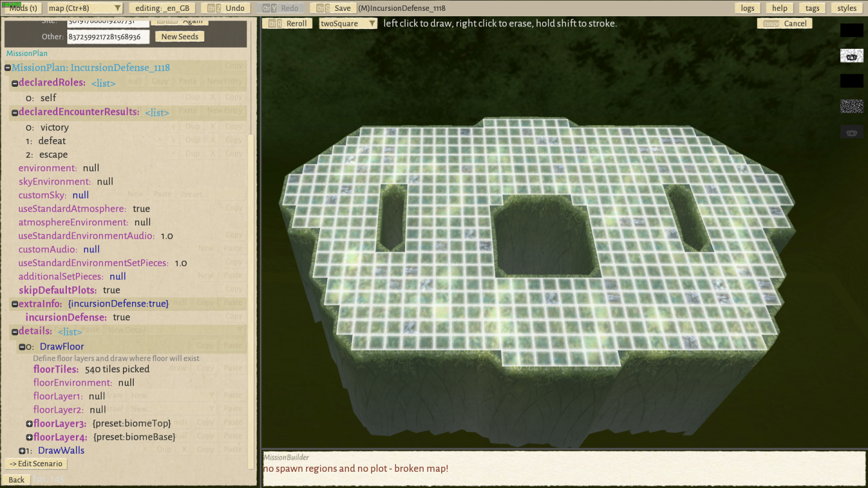
Task: Select the '0: victory' result row
Action: [47, 127]
